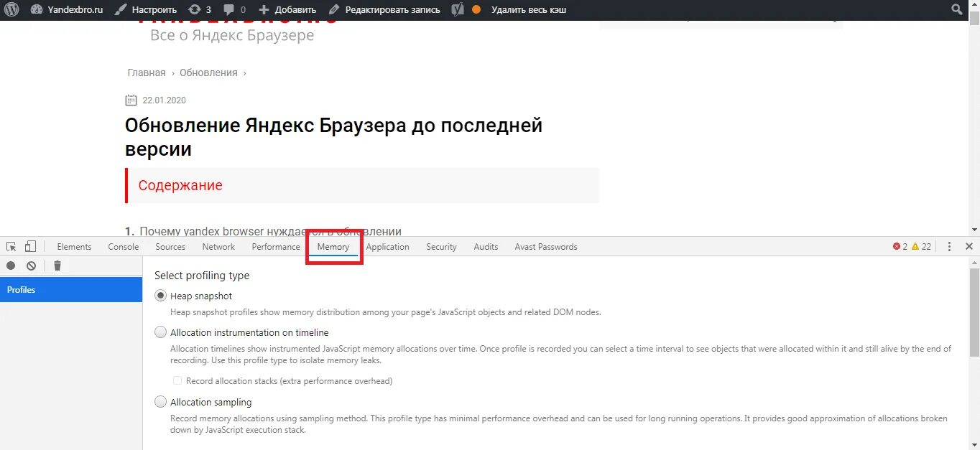Click the yellow warnings count indicator
Viewport: 980px width, 450px height.
tap(921, 246)
